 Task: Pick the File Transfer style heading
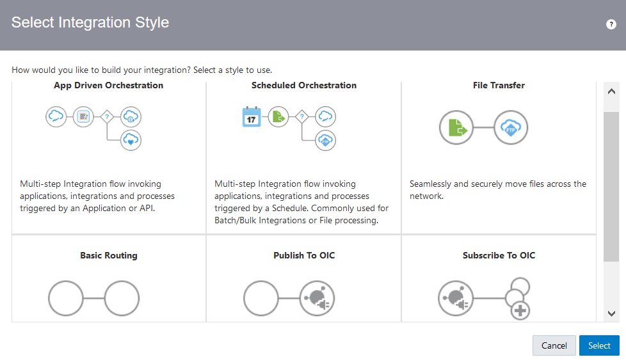click(499, 85)
